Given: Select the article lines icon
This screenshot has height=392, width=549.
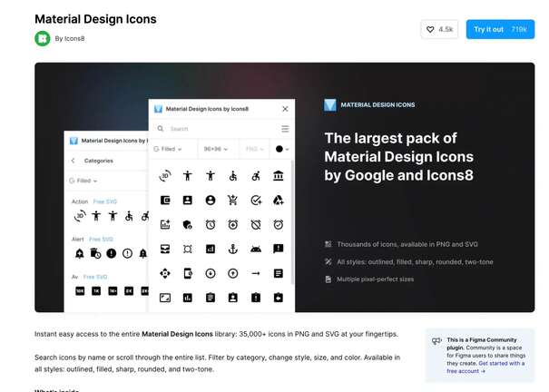Looking at the screenshot, I should pyautogui.click(x=279, y=273).
